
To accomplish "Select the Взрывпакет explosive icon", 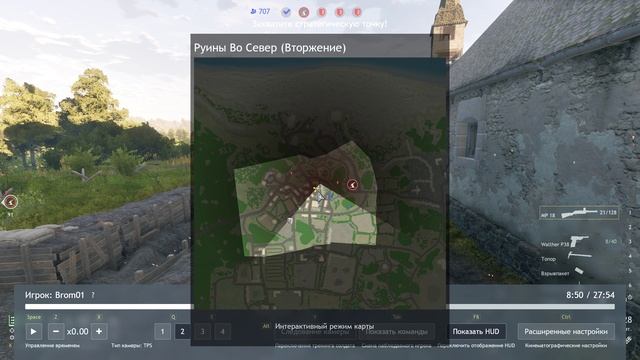I will 579,270.
